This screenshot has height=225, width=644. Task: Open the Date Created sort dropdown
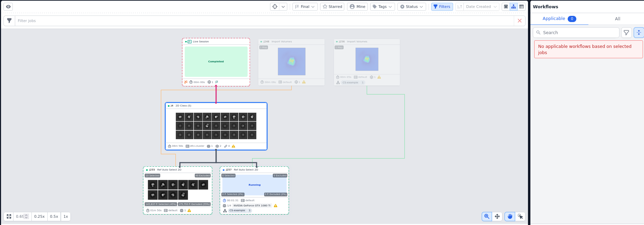[x=481, y=7]
